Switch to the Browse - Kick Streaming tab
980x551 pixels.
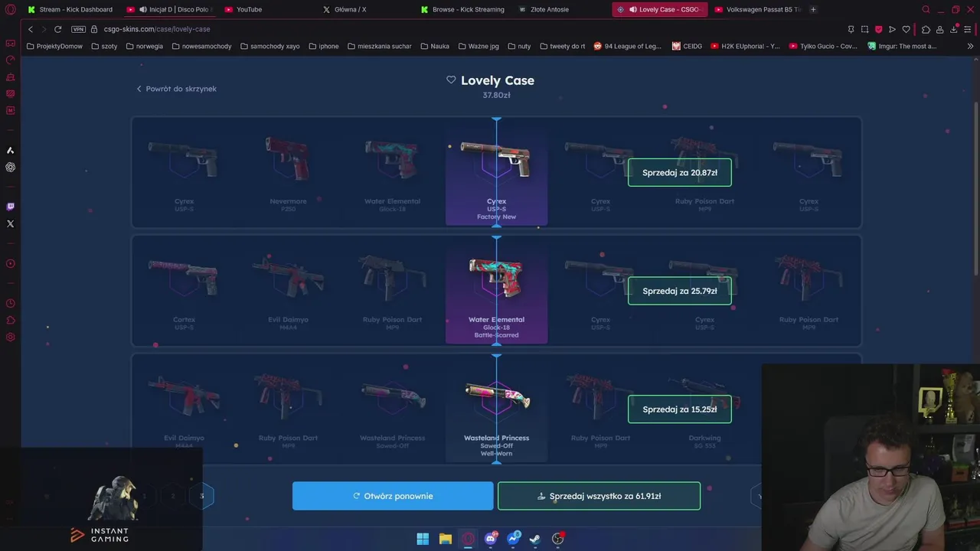(462, 9)
